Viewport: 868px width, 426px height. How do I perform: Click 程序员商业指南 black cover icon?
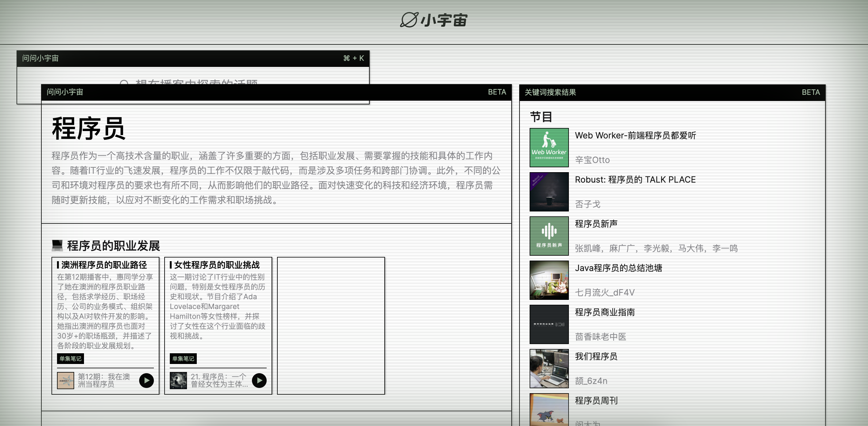[x=549, y=324]
